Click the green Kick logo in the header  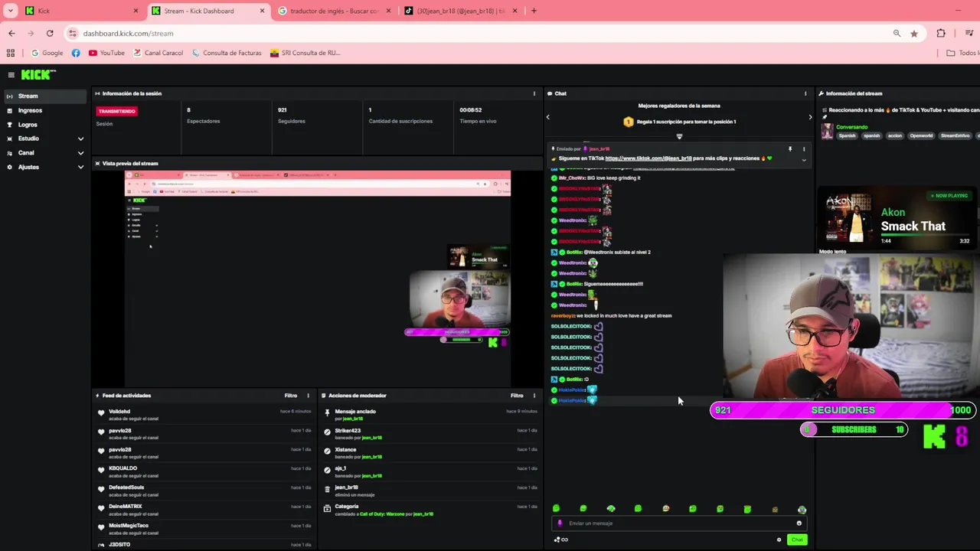38,74
